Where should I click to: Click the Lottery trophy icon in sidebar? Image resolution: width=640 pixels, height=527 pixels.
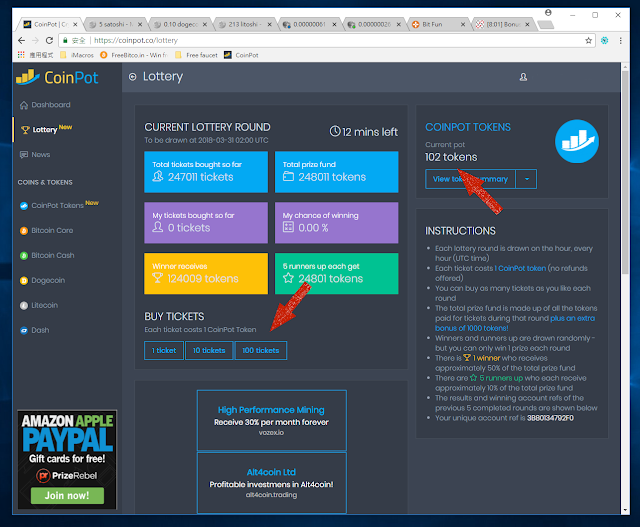[25, 130]
